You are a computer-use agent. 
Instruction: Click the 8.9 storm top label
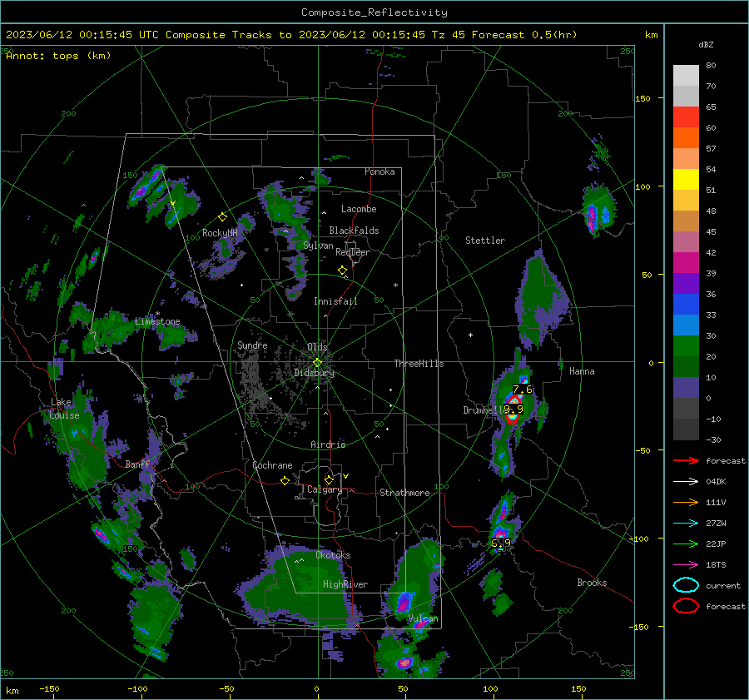point(513,409)
